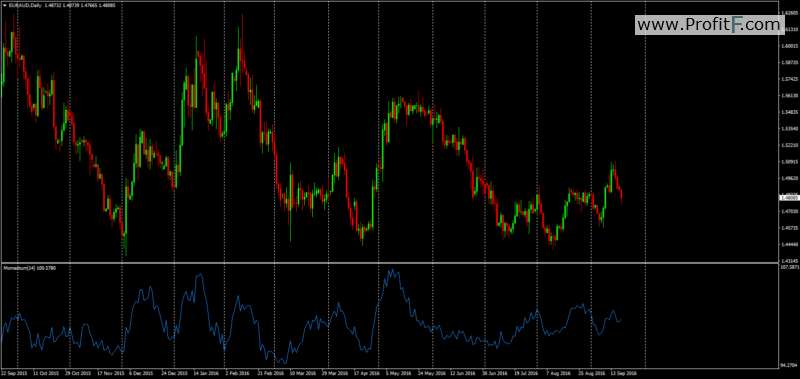Open the chart dropdown arrow beside EURAUD,Daily
Image resolution: width=800 pixels, height=379 pixels.
tap(5, 5)
